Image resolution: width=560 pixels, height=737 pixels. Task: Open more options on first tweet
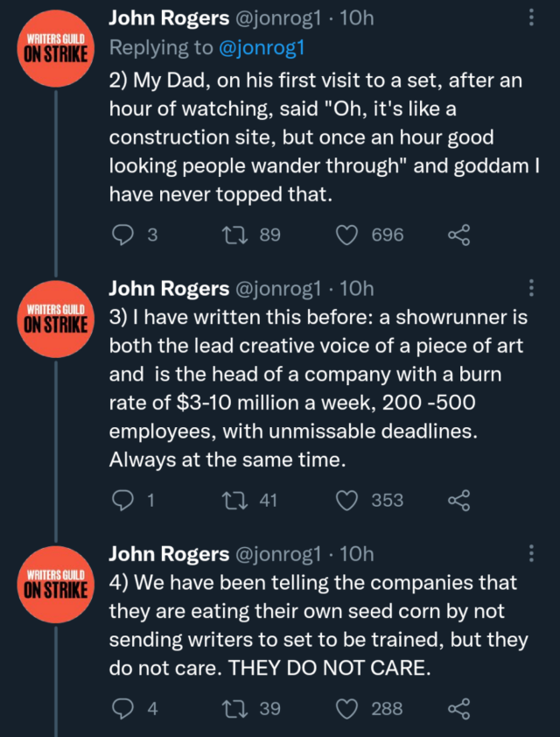532,18
